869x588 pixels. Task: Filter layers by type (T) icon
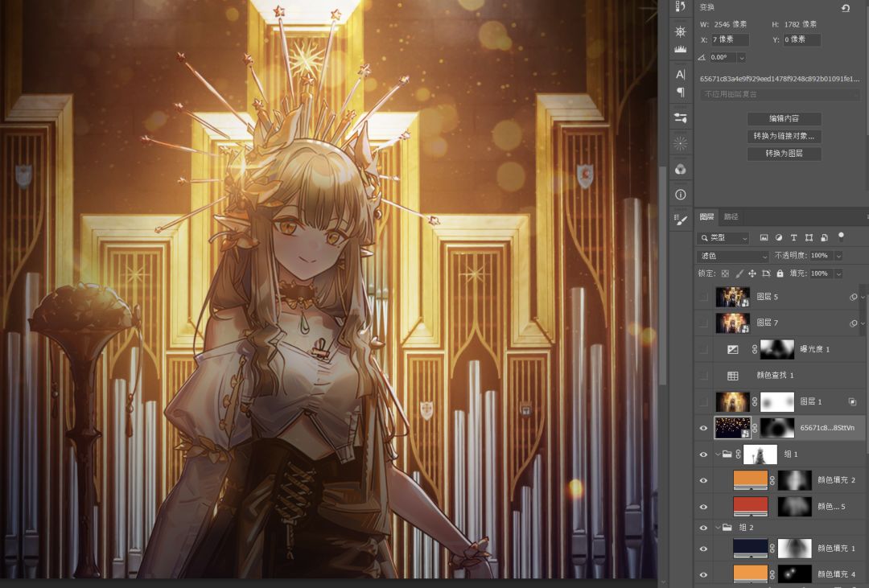pos(794,238)
